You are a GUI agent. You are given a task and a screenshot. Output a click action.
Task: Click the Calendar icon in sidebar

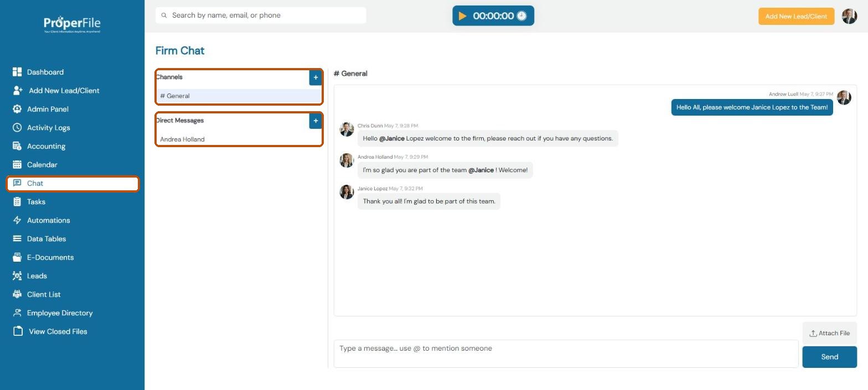click(x=17, y=164)
